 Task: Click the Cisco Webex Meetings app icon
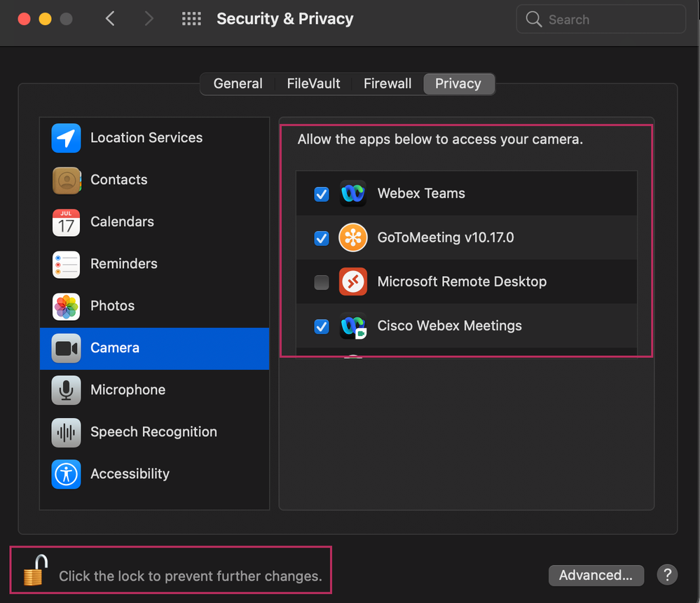(x=352, y=326)
